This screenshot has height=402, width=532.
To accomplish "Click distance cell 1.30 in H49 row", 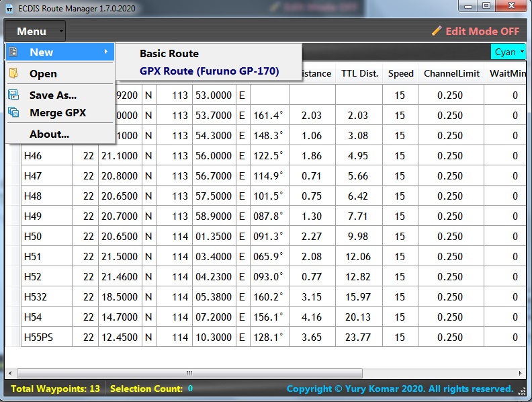I will pos(312,216).
